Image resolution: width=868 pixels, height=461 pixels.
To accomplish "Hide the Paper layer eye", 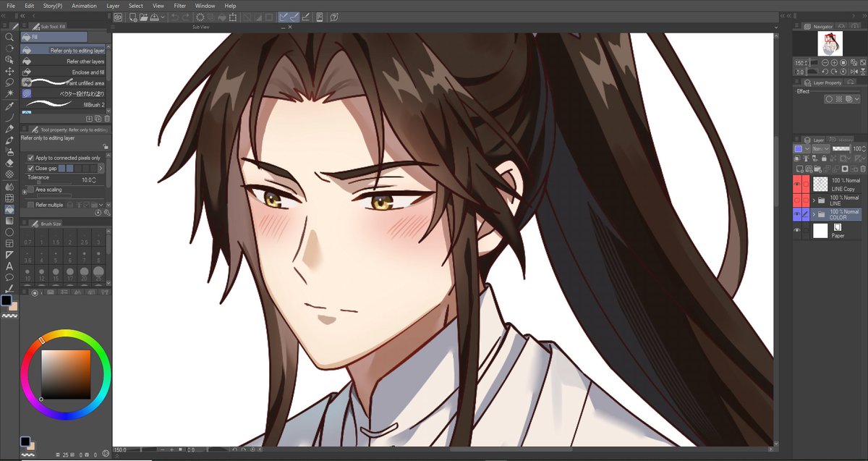I will [797, 231].
